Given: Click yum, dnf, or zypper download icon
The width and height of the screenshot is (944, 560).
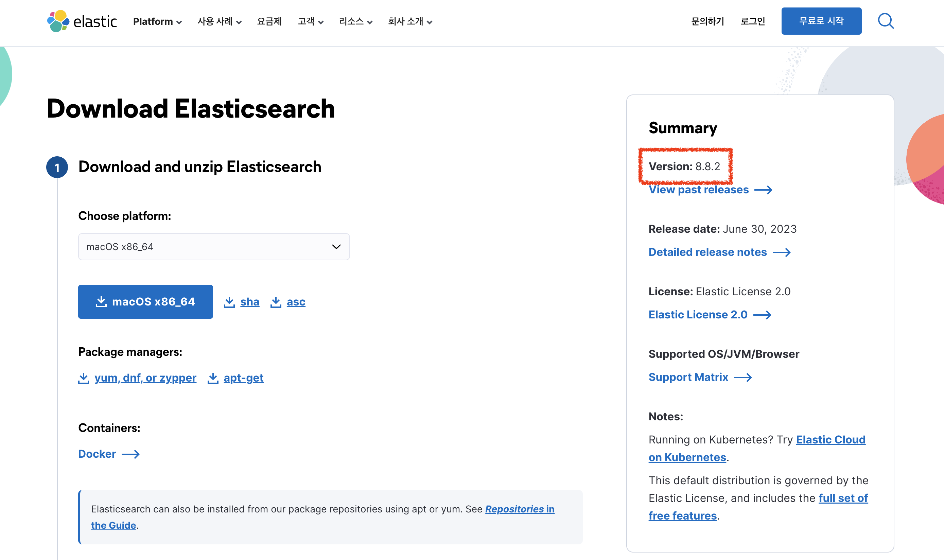Looking at the screenshot, I should click(x=83, y=378).
